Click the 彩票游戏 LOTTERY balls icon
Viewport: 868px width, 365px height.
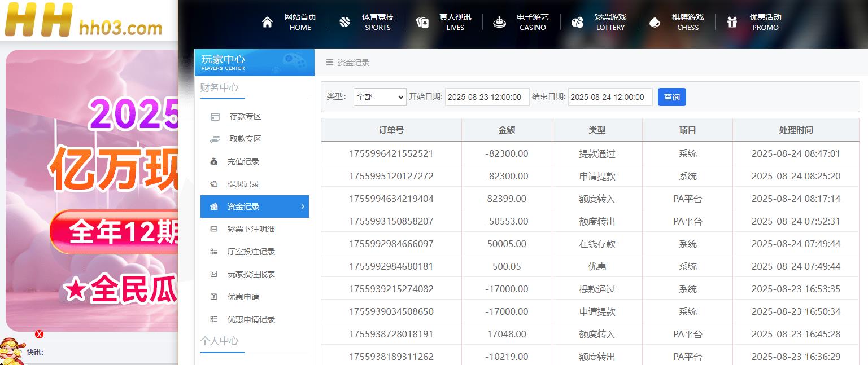click(577, 21)
